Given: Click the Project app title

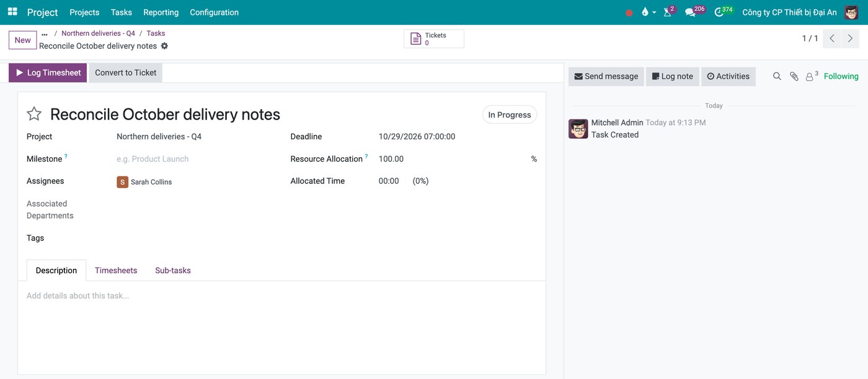Looking at the screenshot, I should tap(43, 12).
